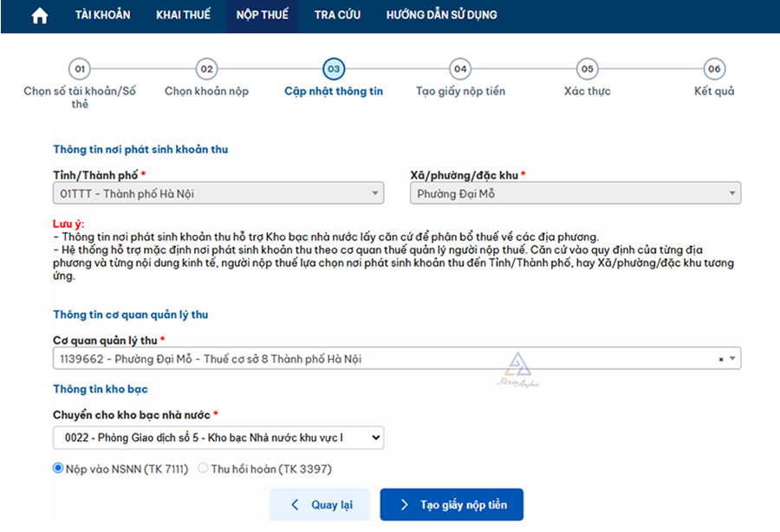This screenshot has height=532, width=780.
Task: Click step 02 circle Chọn khoản nộp
Action: point(206,69)
